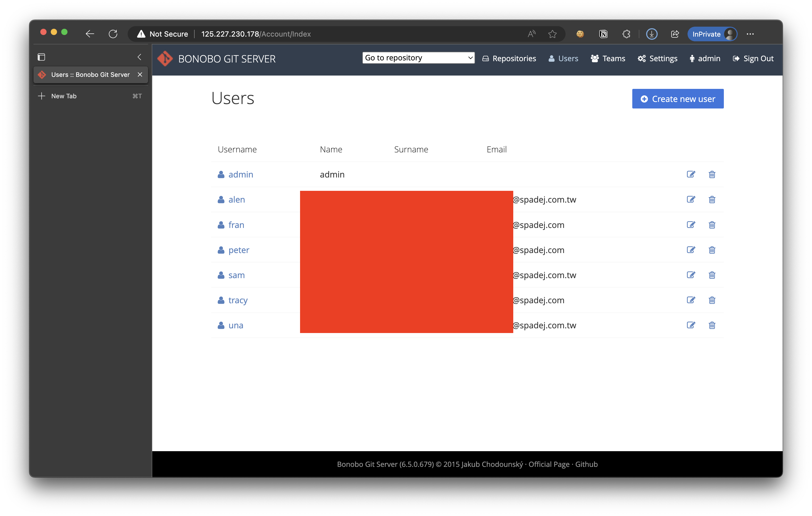Open browser Downloads icon
Screen dimensions: 812x516
point(651,34)
